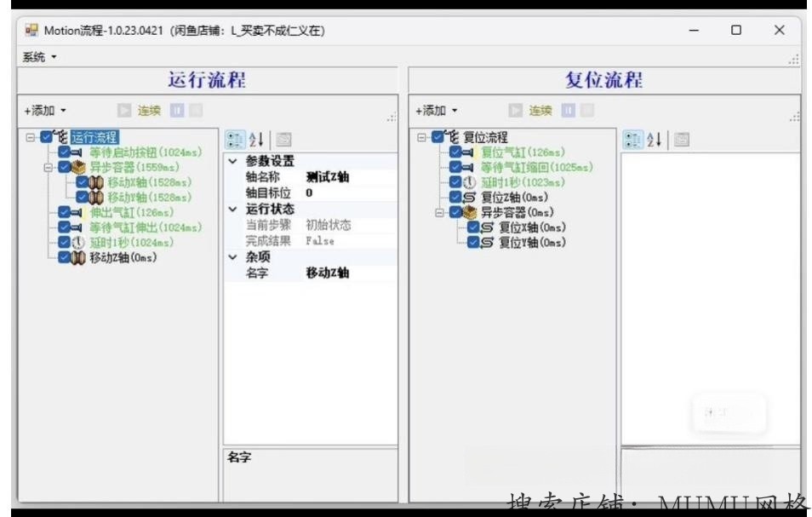Sort left property grid alphabetically
The height and width of the screenshot is (517, 812).
(257, 140)
